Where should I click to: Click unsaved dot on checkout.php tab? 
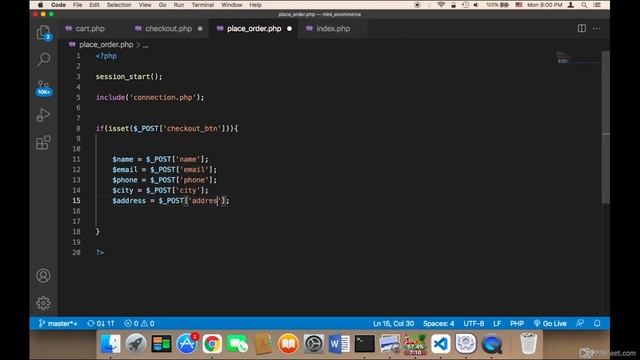200,29
